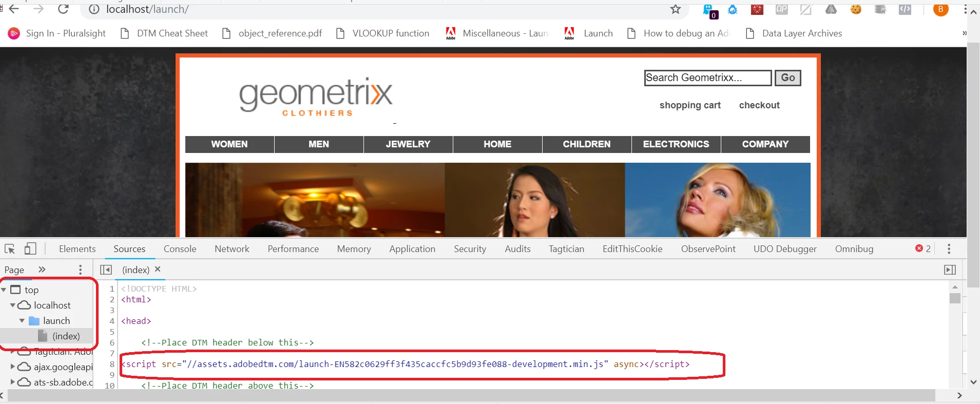Open the MEN navigation menu
Screen dimensions: 980x404
pos(319,144)
